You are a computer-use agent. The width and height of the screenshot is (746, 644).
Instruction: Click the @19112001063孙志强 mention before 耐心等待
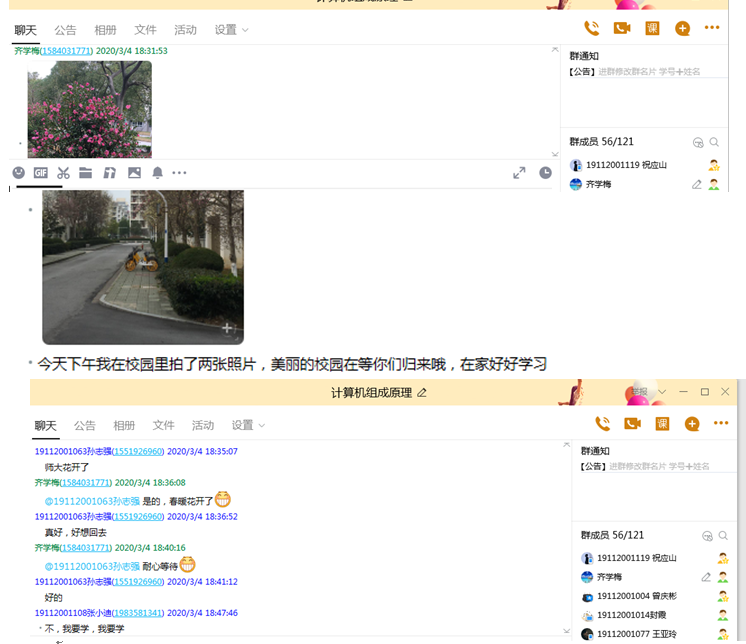click(92, 566)
